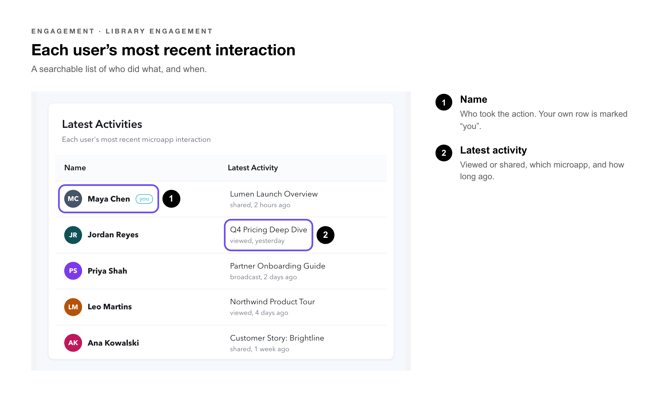This screenshot has height=402, width=670.
Task: Click the Latest Activities card title
Action: [102, 124]
